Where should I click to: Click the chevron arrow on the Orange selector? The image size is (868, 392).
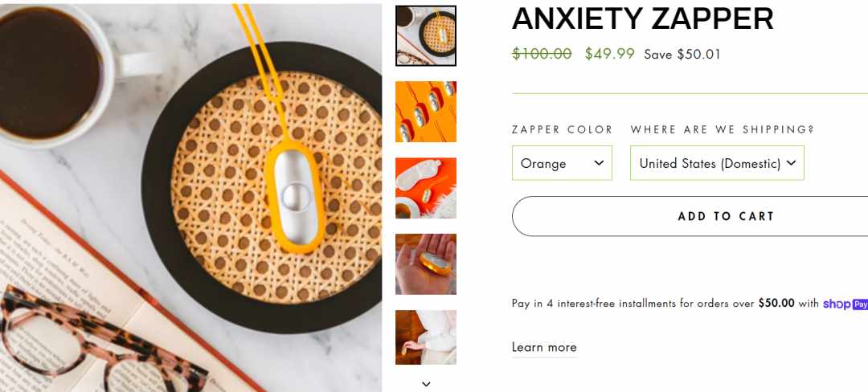coord(599,162)
